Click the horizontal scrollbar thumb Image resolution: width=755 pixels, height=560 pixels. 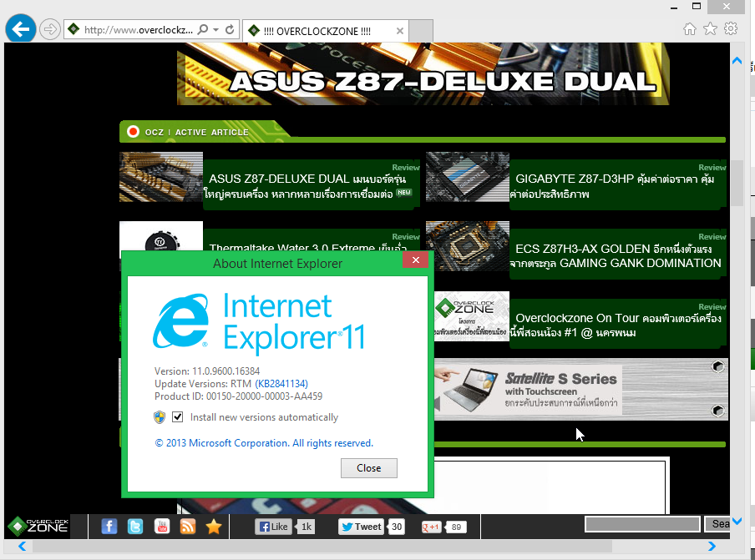tap(322, 547)
